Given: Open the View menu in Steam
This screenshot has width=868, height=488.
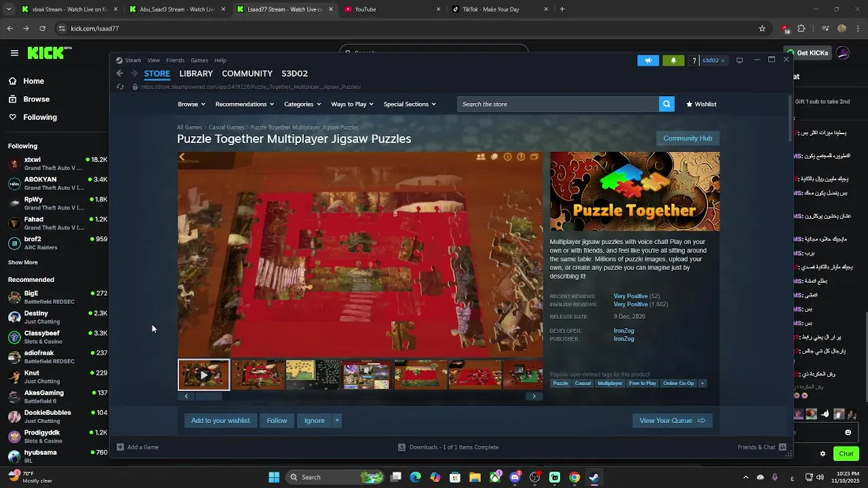Looking at the screenshot, I should [x=154, y=60].
